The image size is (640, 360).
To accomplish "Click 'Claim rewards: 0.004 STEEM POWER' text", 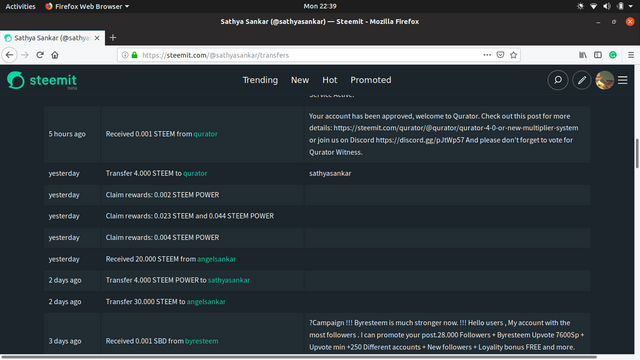I will [162, 238].
